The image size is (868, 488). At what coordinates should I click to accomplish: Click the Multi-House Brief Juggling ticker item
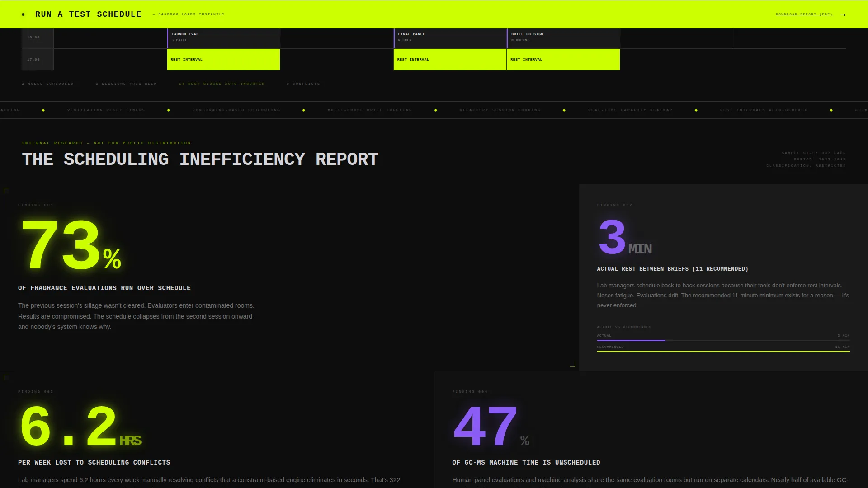click(370, 110)
